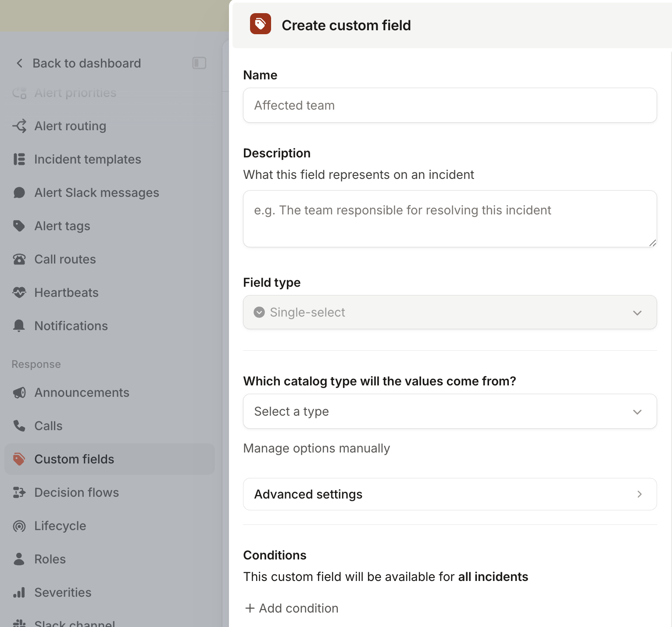Image resolution: width=672 pixels, height=627 pixels.
Task: Click Manage options manually link
Action: [317, 448]
